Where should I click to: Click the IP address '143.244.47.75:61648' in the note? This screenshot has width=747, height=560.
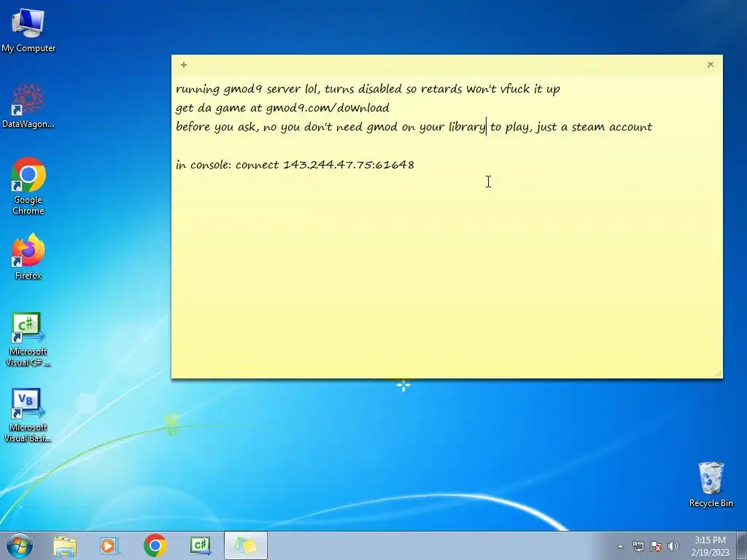coord(349,165)
